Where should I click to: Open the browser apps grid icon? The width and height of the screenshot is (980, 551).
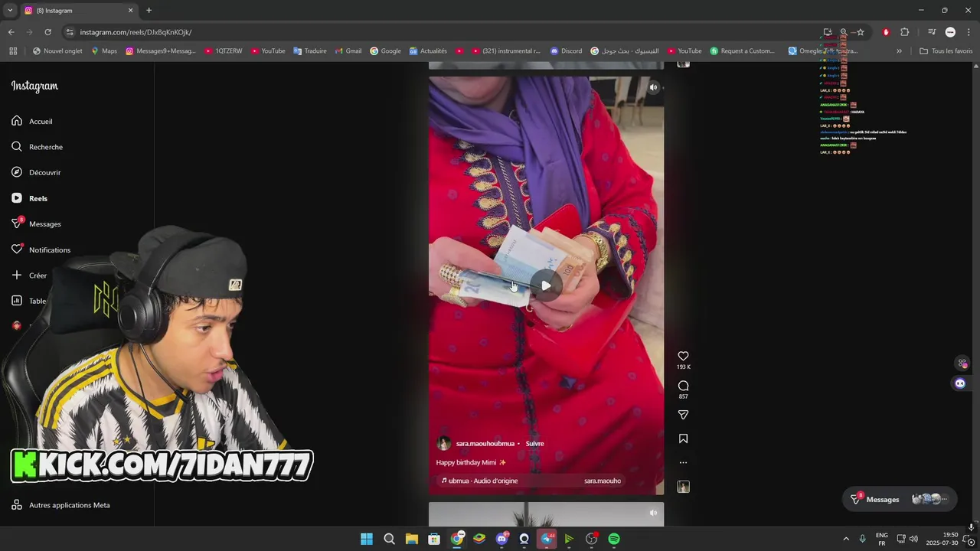point(13,51)
